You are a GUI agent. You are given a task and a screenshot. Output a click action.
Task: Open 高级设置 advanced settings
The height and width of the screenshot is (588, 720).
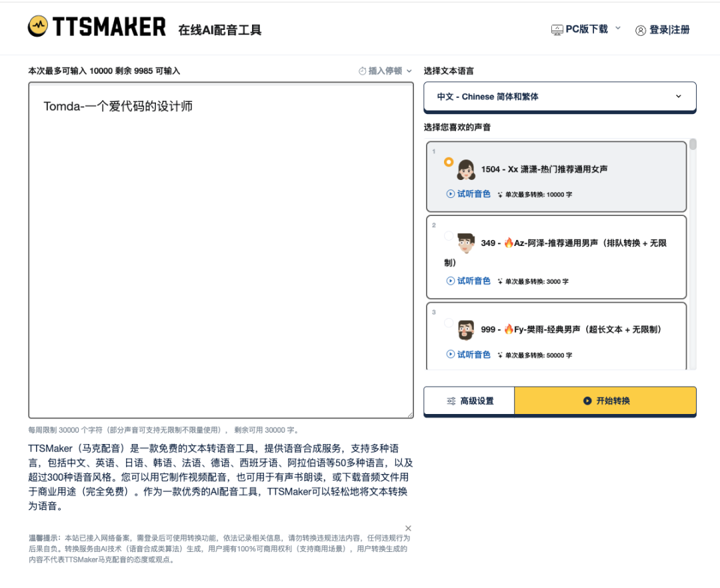pyautogui.click(x=469, y=401)
